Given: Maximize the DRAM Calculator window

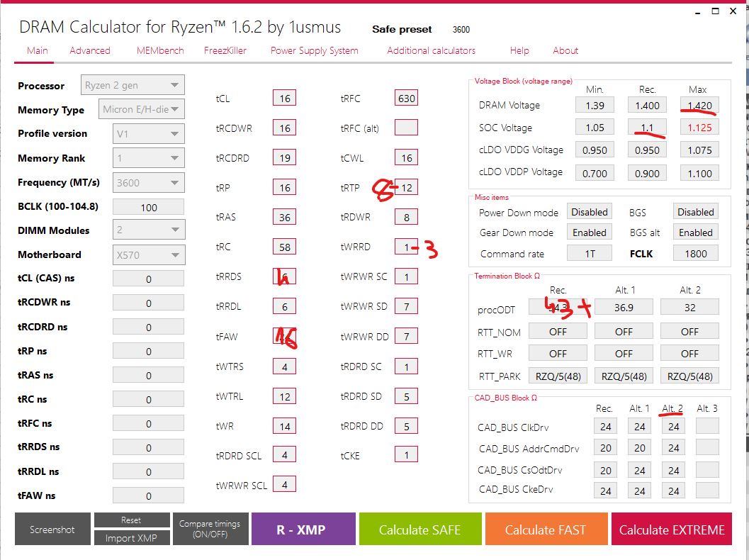Looking at the screenshot, I should 715,11.
